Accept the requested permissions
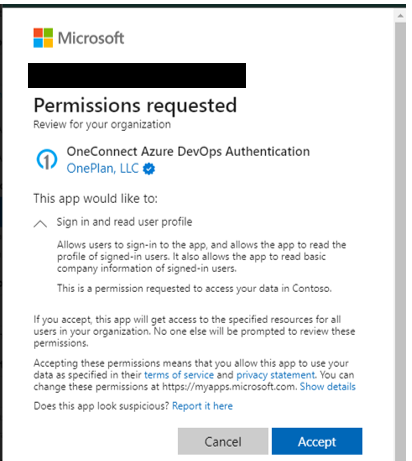This screenshot has height=461, width=412. pyautogui.click(x=317, y=441)
